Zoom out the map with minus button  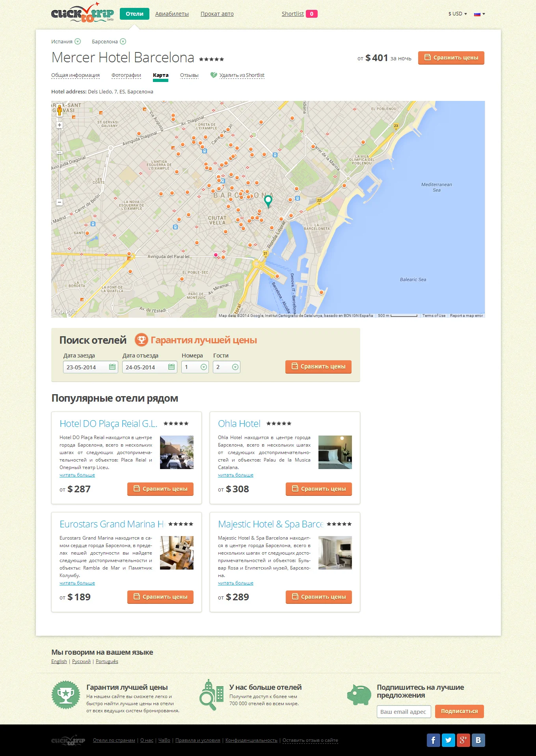pos(60,202)
